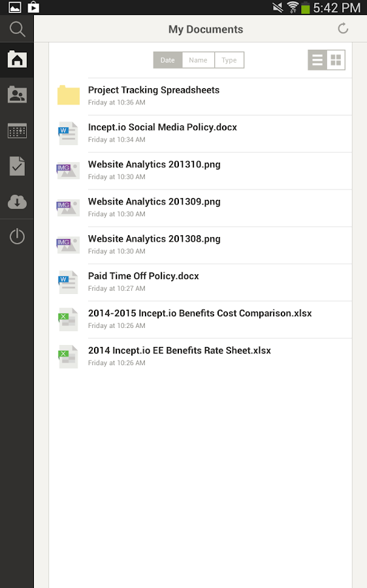Open the tasks checkmark document icon
Viewport: 367px width, 588px height.
point(17,166)
